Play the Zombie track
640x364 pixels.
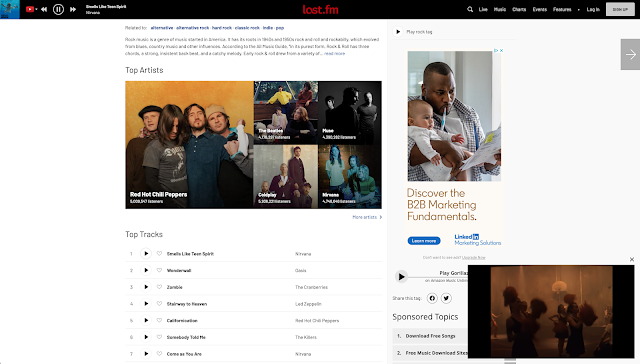(146, 287)
